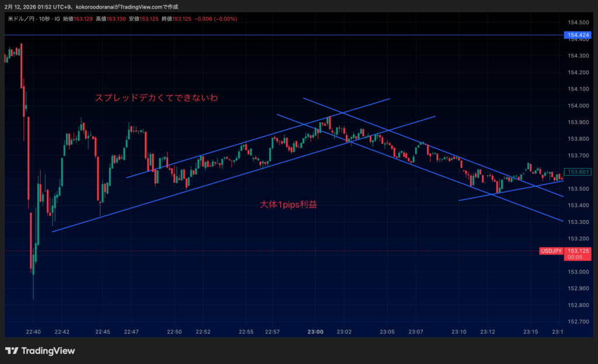Screen dimensions: 598x364
Task: Click the blue 154.424 price label
Action: pos(577,36)
